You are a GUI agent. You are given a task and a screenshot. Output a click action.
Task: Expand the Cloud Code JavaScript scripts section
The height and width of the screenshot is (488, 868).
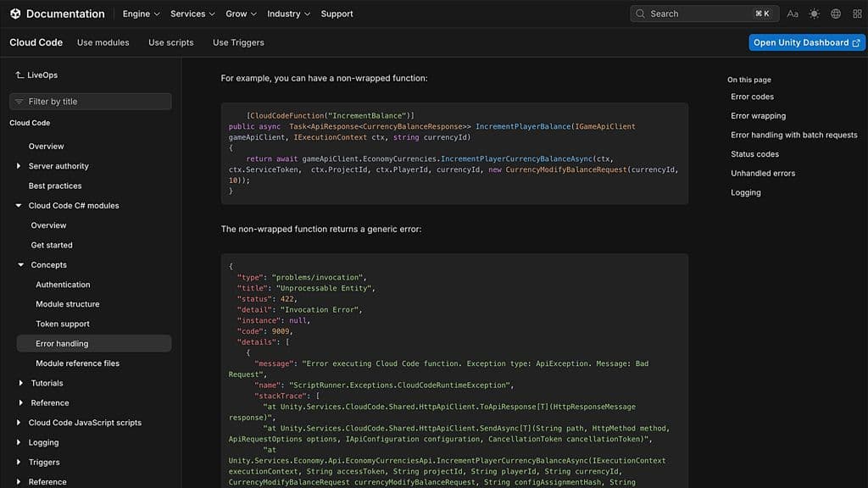point(17,422)
